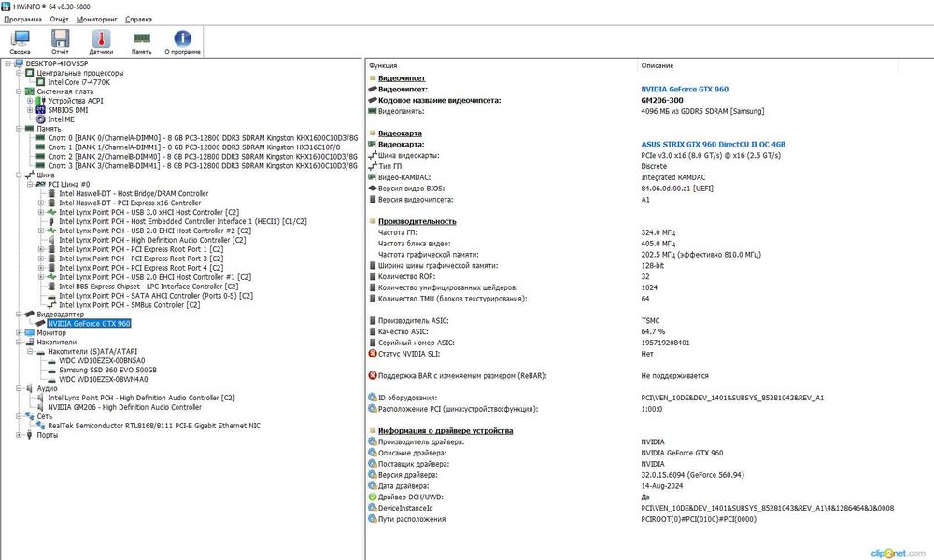Expand the Устройства ACPI node
The image size is (934, 560).
(x=30, y=101)
